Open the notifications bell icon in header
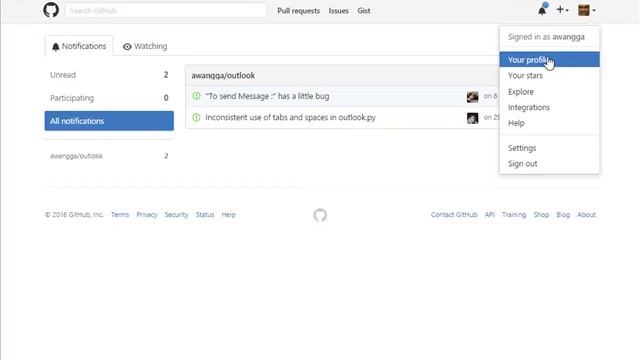This screenshot has width=640, height=360. pos(542,10)
